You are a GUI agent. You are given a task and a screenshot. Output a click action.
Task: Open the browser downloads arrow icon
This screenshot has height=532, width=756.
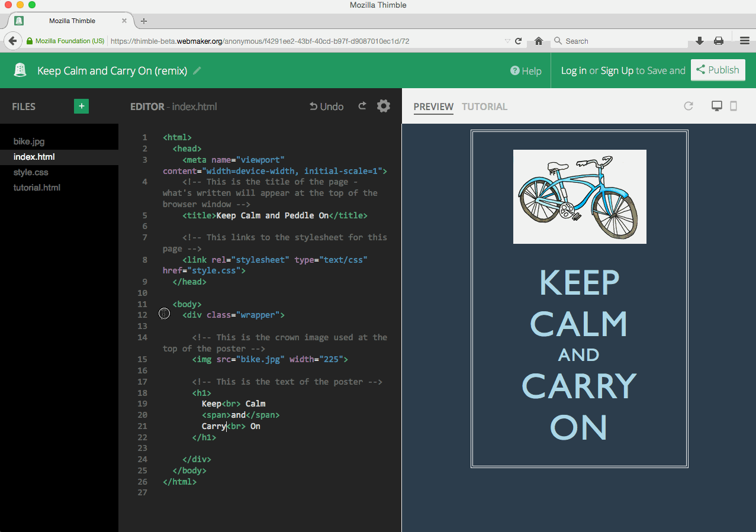[699, 41]
